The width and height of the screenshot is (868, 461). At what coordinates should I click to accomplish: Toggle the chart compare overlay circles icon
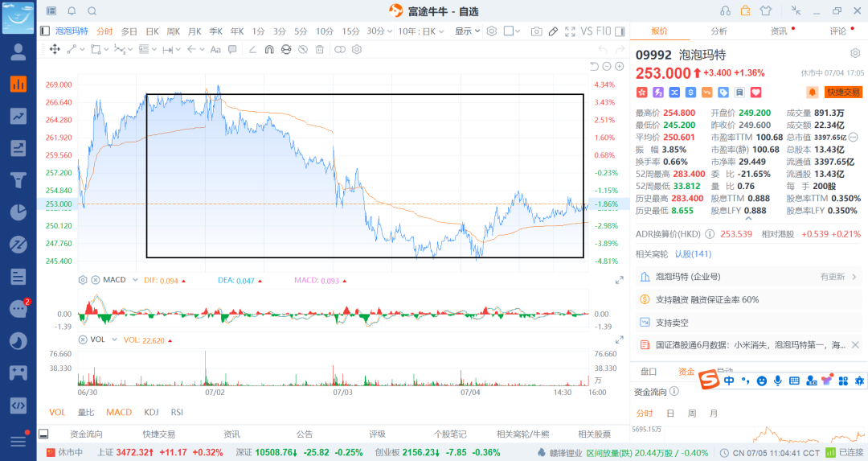pyautogui.click(x=340, y=49)
